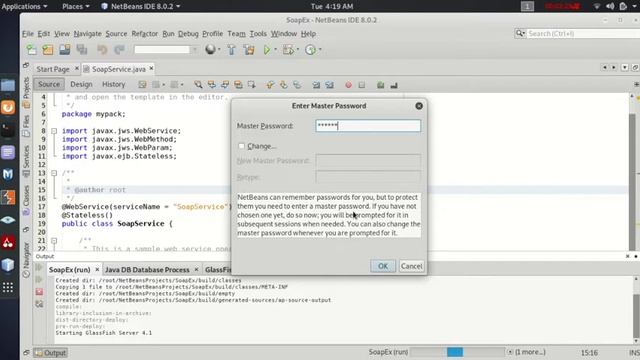Screen dimensions: 640x360
Task: Switch to the Design view tab
Action: [81, 84]
